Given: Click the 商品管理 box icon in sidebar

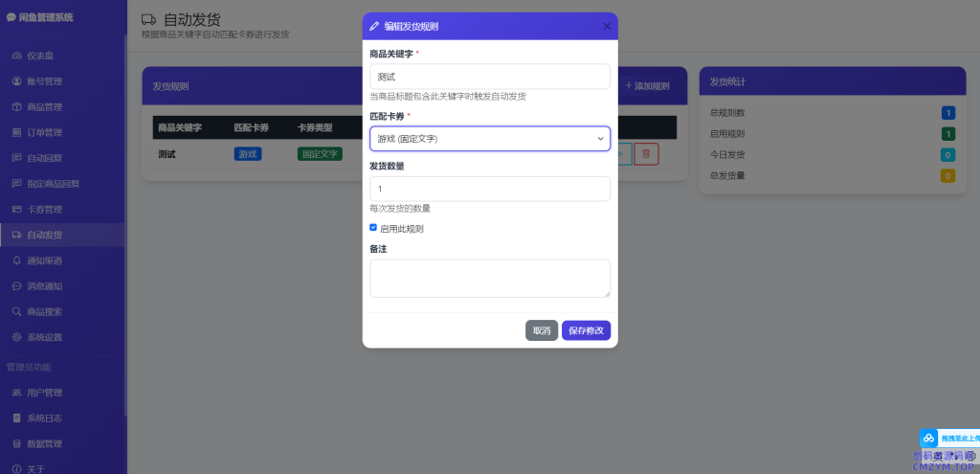Looking at the screenshot, I should coord(16,107).
